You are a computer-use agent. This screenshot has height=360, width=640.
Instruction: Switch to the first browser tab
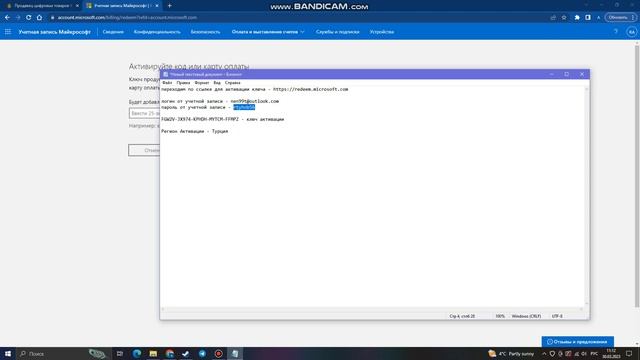pos(41,6)
